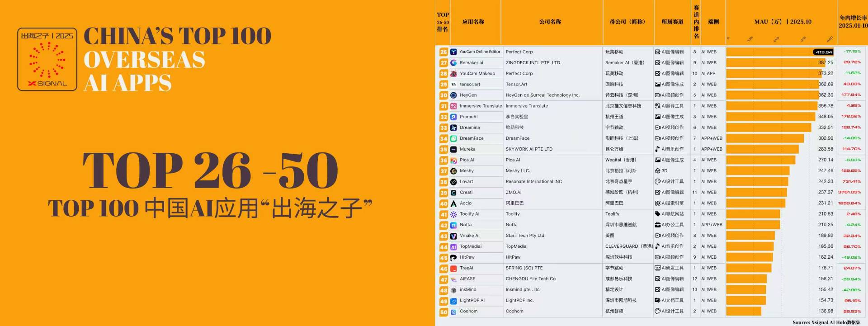Image resolution: width=868 pixels, height=326 pixels.
Task: Click the Notta app icon
Action: pyautogui.click(x=453, y=225)
